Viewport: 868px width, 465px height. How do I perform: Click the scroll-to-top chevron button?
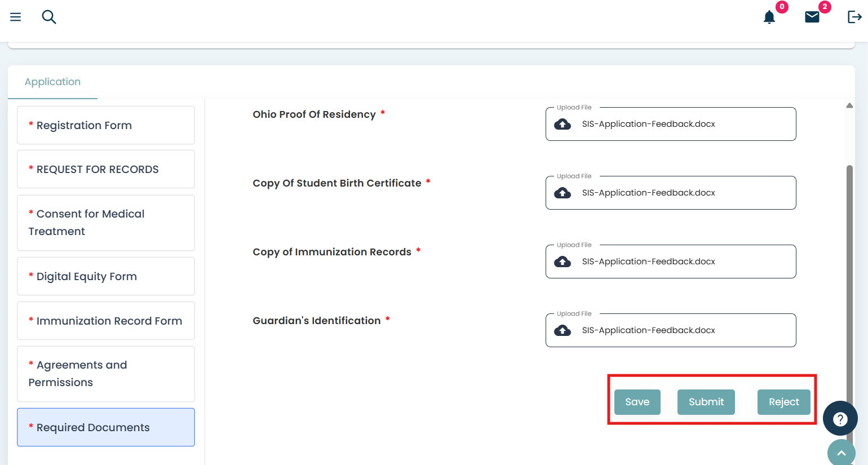pos(841,453)
